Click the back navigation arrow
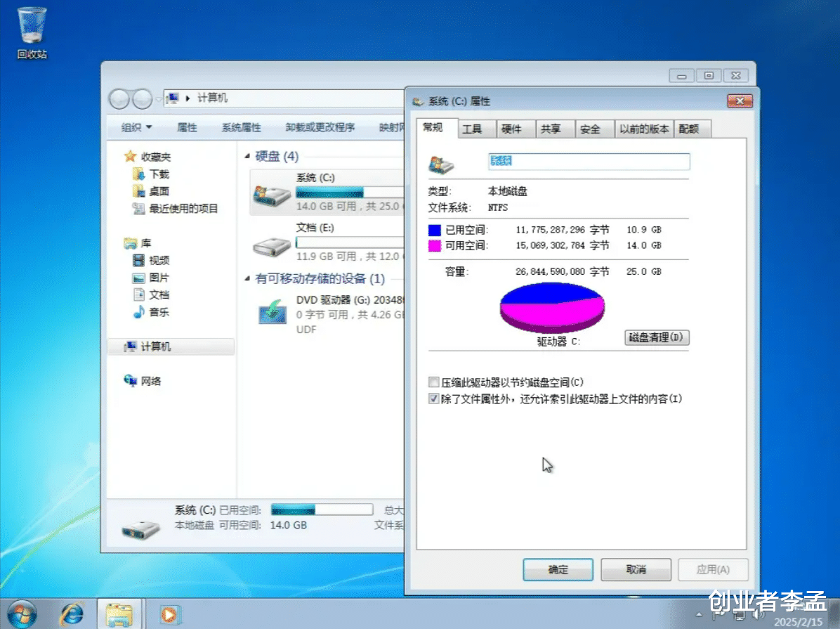The image size is (840, 629). pos(119,98)
